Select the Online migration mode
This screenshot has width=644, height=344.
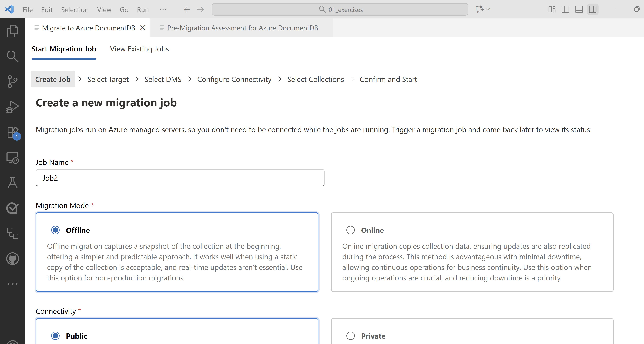pyautogui.click(x=350, y=230)
